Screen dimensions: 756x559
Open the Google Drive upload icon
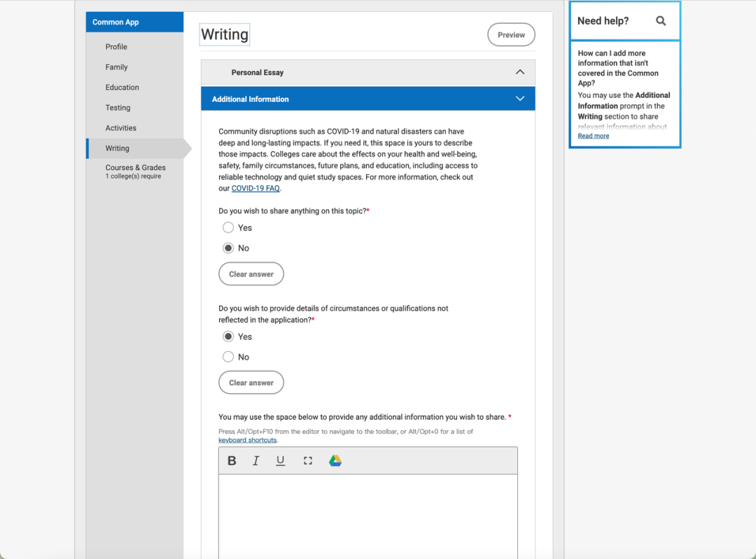(x=335, y=460)
